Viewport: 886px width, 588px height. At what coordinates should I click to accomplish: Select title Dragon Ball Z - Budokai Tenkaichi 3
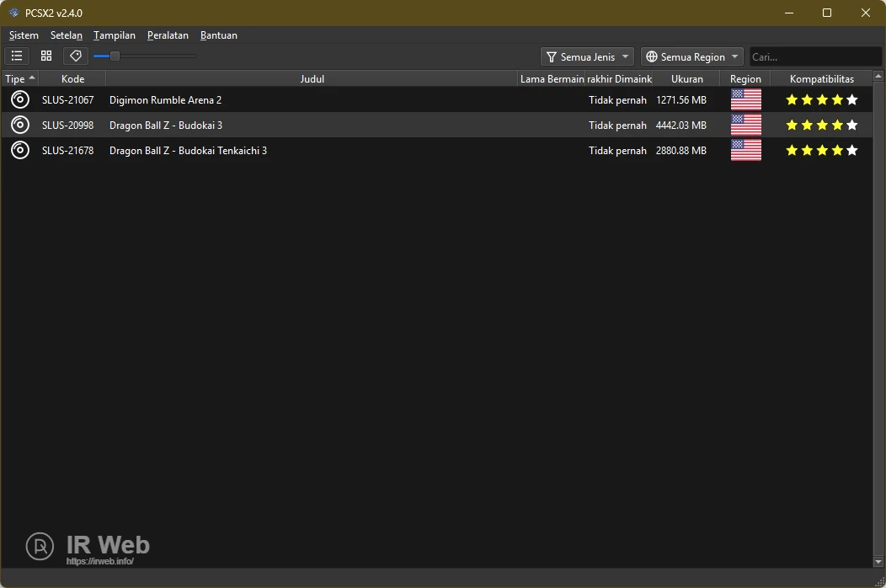coord(188,151)
